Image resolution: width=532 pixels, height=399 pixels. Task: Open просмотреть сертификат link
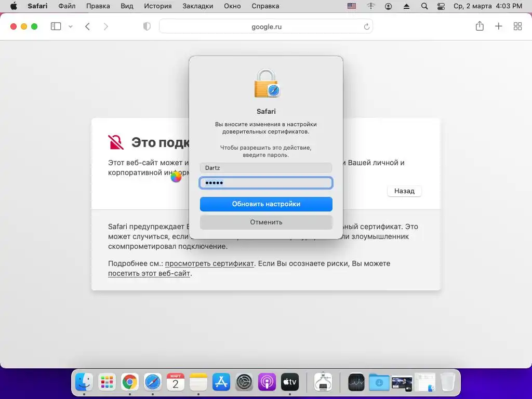point(209,263)
